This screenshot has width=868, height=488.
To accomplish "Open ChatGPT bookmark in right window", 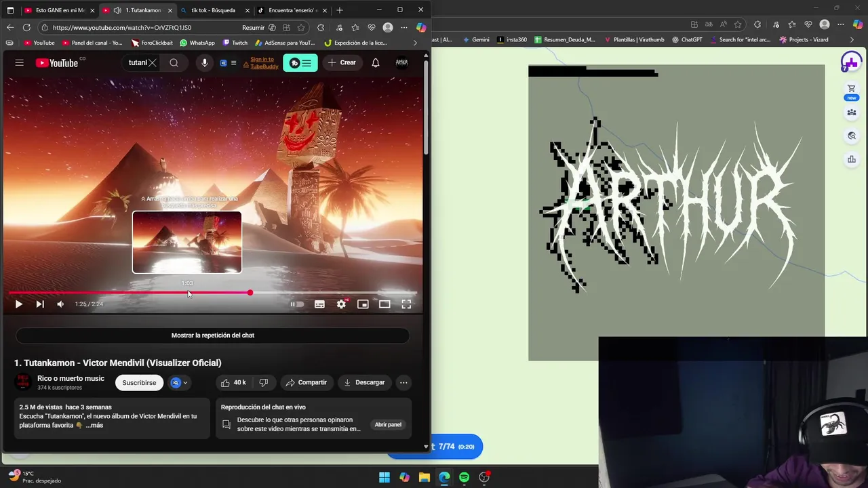I will [687, 40].
